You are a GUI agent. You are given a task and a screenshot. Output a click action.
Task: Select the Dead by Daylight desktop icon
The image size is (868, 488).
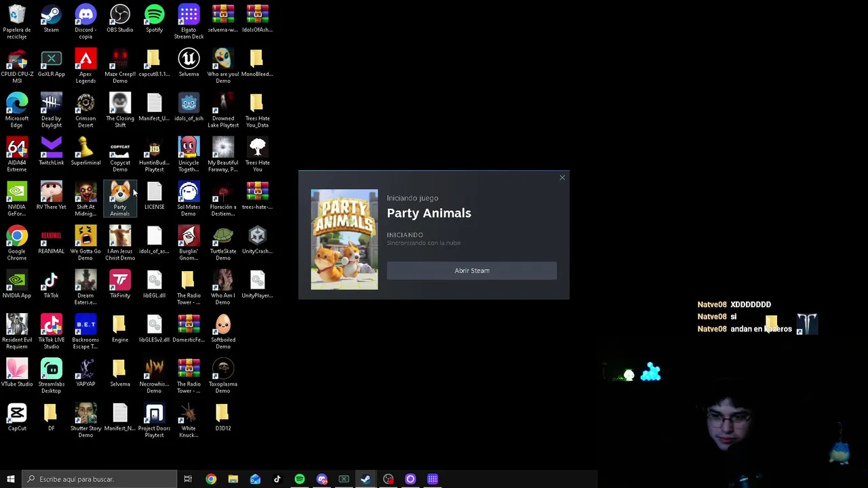click(x=51, y=110)
